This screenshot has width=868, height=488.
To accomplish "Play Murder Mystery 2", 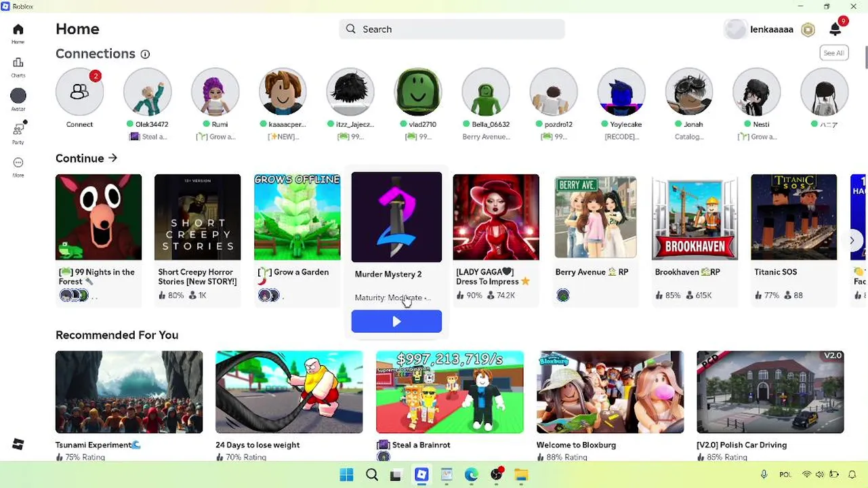I will (x=396, y=322).
